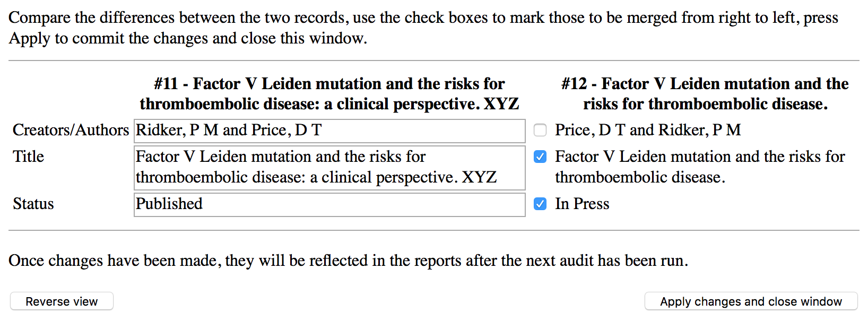Uncheck the Title merge checkbox
The width and height of the screenshot is (868, 329).
point(540,157)
